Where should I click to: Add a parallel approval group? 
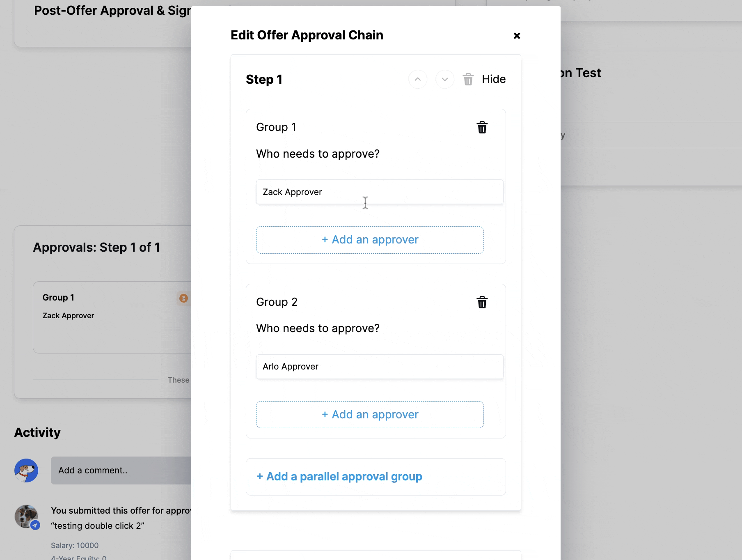(x=339, y=477)
